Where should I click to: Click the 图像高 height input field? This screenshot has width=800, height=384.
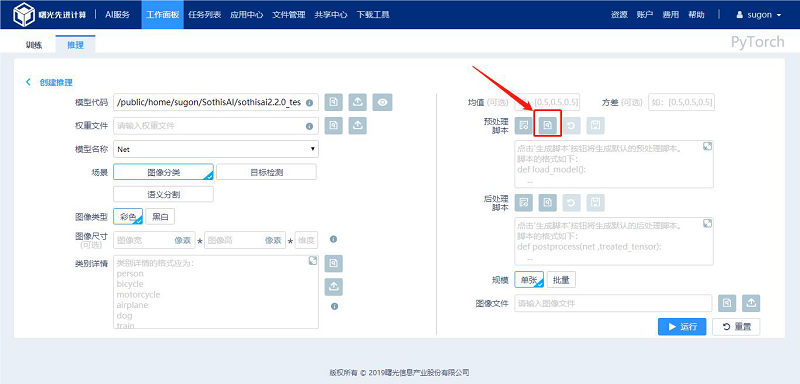click(245, 240)
